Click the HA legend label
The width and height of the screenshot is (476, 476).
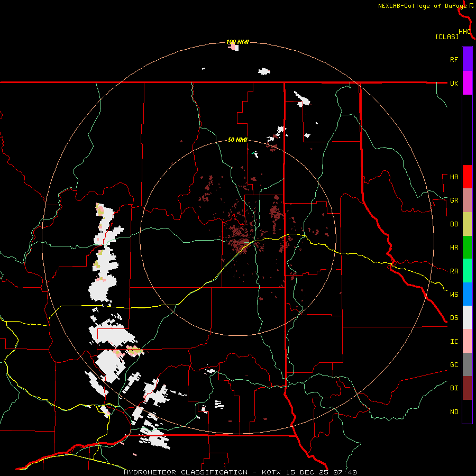[454, 177]
